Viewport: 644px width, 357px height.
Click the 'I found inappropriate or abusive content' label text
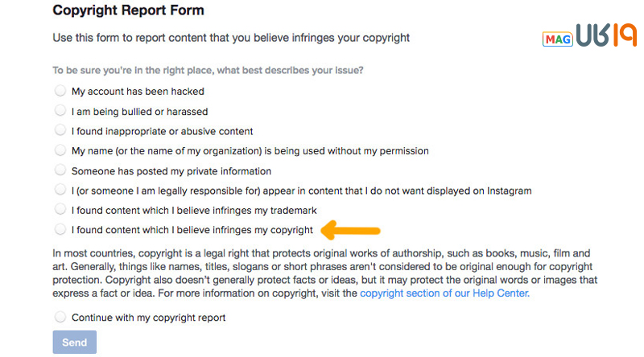[x=163, y=131]
